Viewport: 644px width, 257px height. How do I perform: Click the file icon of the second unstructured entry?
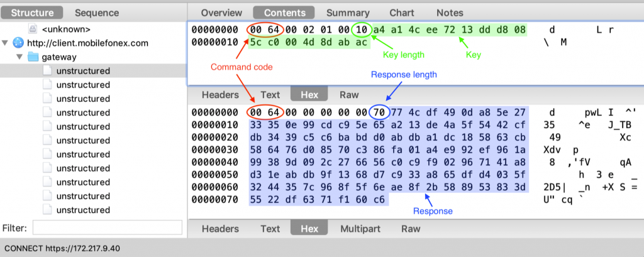click(47, 85)
